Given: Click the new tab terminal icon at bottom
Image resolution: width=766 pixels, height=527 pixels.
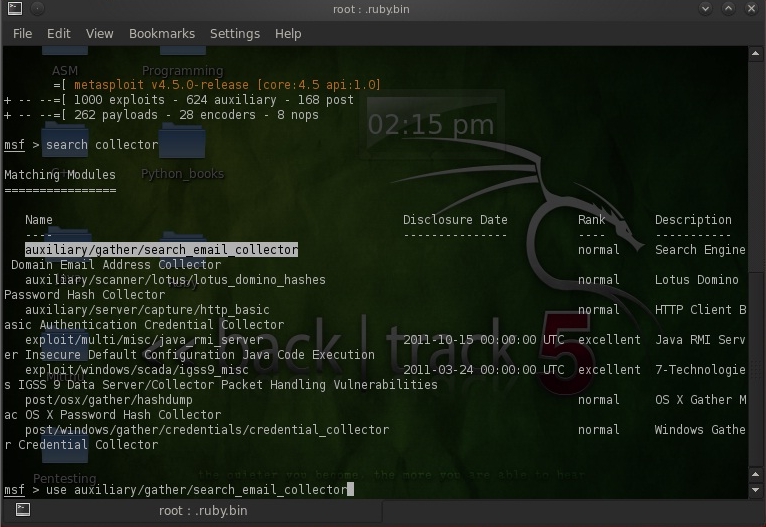Looking at the screenshot, I should click(x=22, y=510).
